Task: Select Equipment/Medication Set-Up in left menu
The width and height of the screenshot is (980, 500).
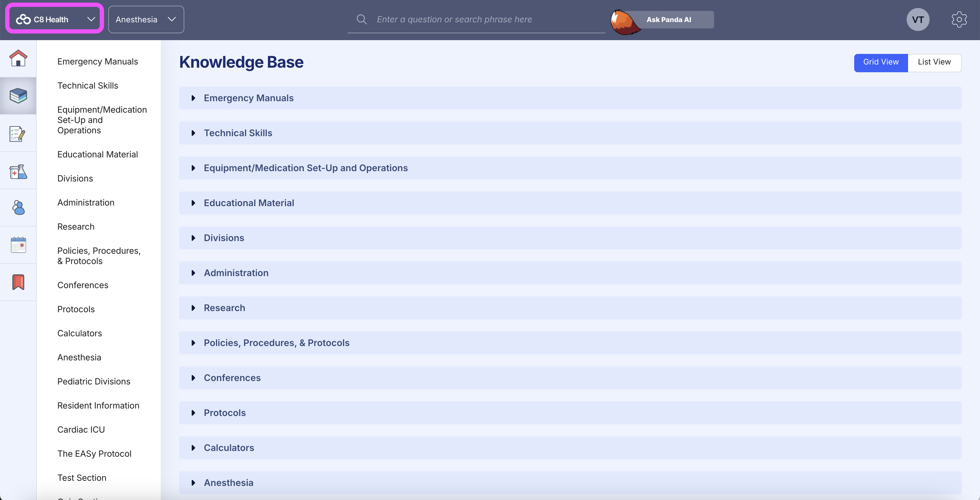Action: click(102, 120)
